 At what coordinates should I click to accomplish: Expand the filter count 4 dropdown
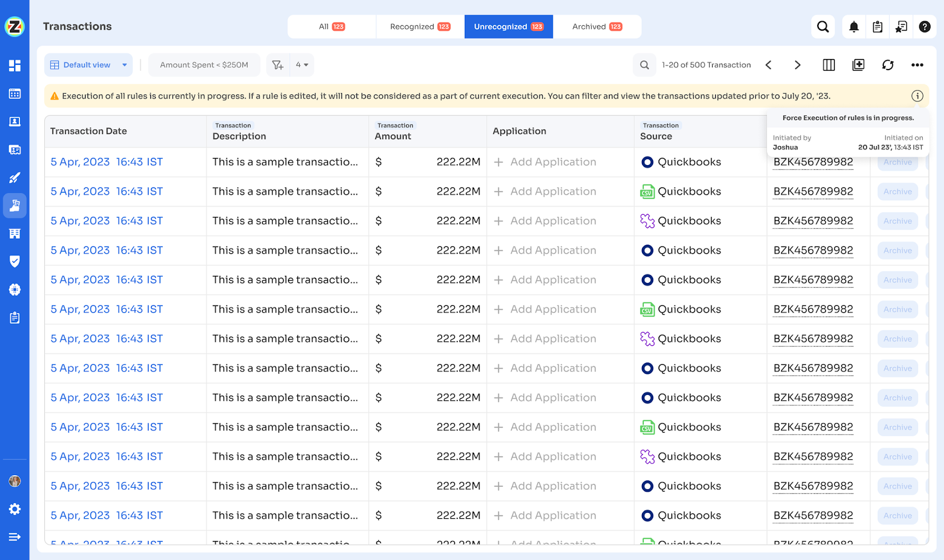click(x=302, y=65)
